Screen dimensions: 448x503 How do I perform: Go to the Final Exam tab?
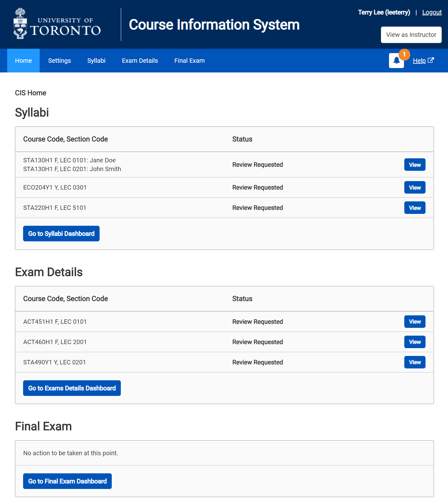(x=190, y=61)
